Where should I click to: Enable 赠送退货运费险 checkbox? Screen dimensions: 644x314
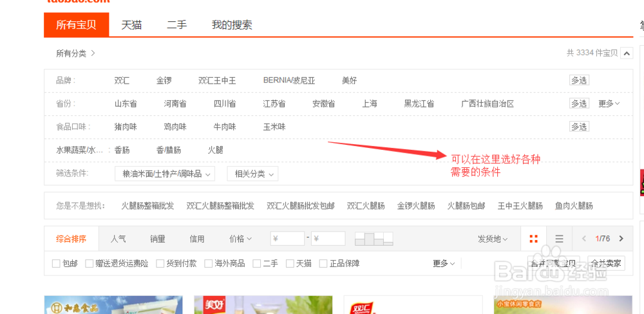click(89, 264)
